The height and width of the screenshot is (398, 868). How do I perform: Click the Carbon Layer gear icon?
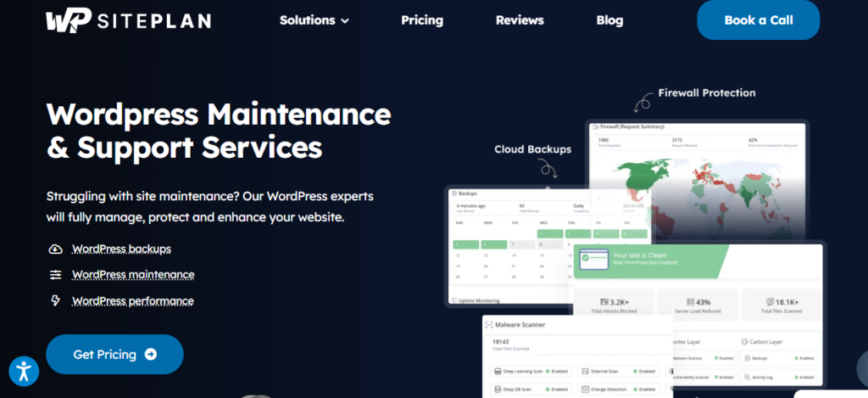(x=744, y=342)
